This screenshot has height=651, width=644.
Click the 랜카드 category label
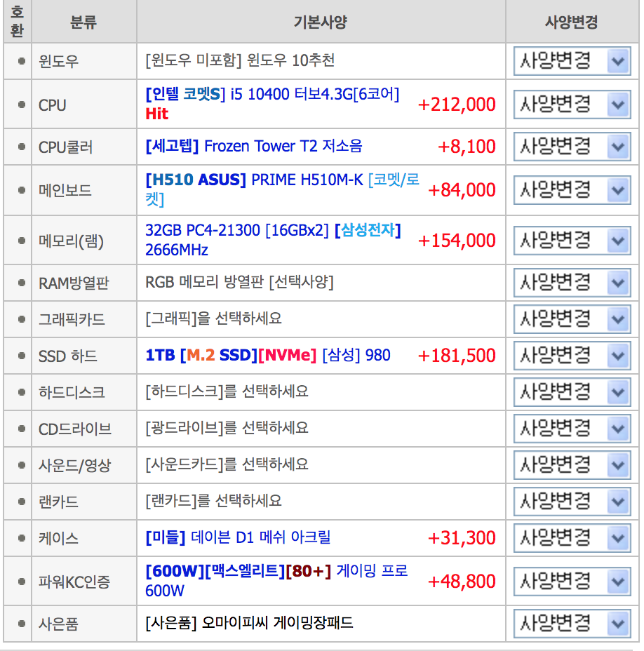58,502
